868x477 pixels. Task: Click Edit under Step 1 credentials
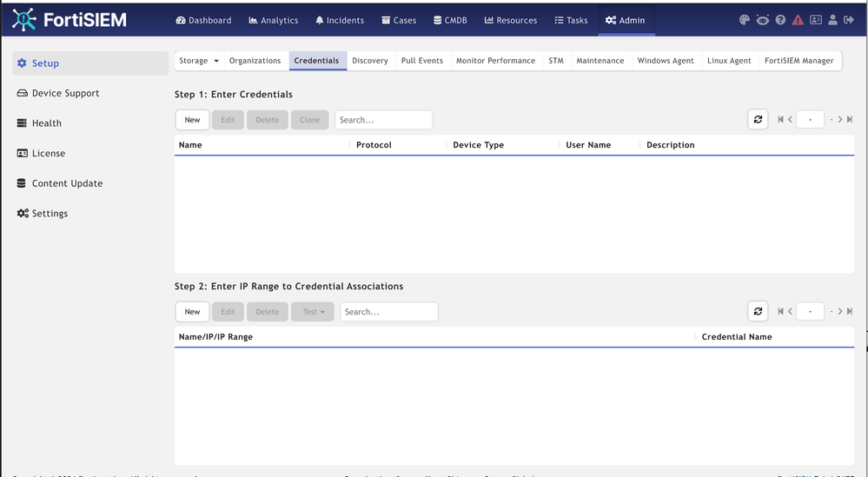click(x=228, y=120)
